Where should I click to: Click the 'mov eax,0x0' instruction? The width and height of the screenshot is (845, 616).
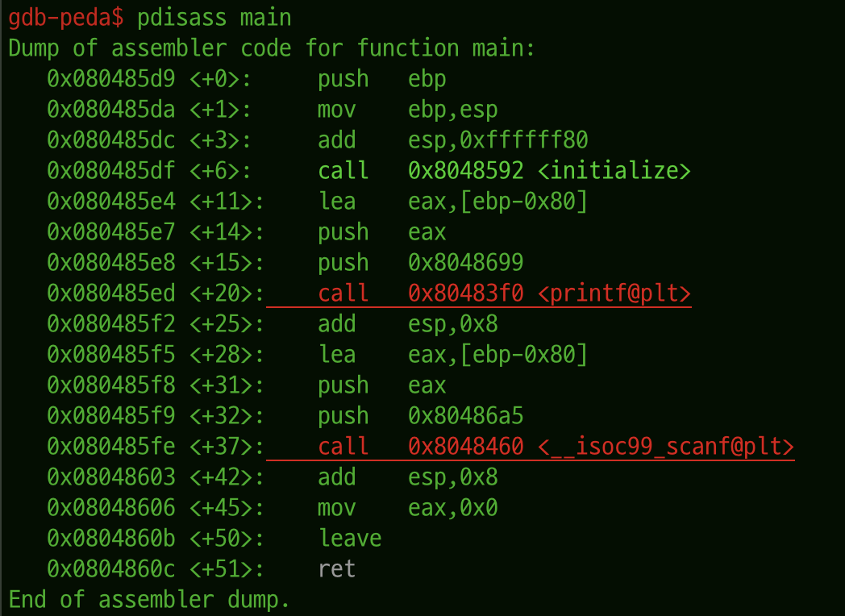click(407, 508)
